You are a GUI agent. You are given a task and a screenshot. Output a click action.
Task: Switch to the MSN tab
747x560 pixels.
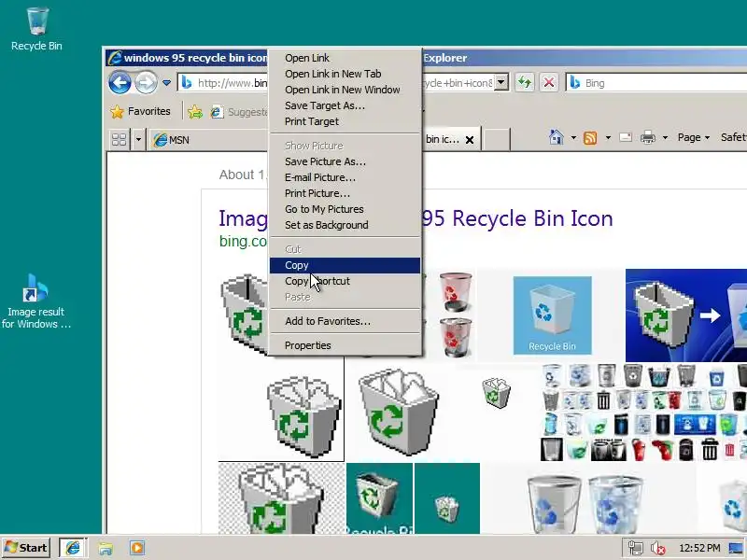[207, 139]
